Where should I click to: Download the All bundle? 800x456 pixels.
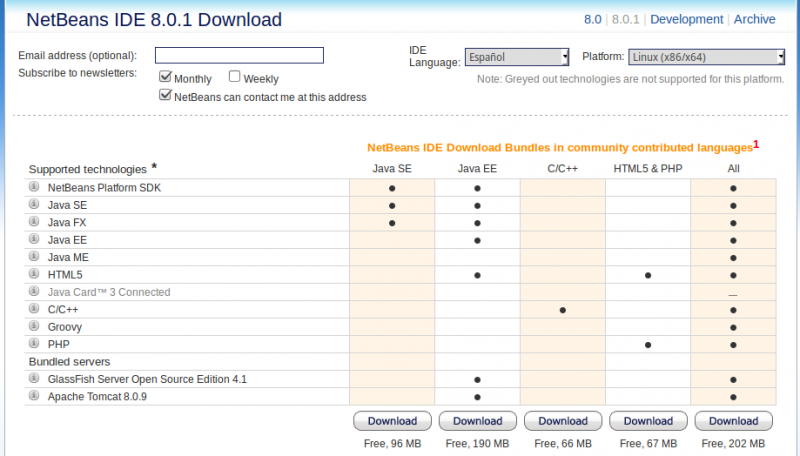pyautogui.click(x=733, y=421)
